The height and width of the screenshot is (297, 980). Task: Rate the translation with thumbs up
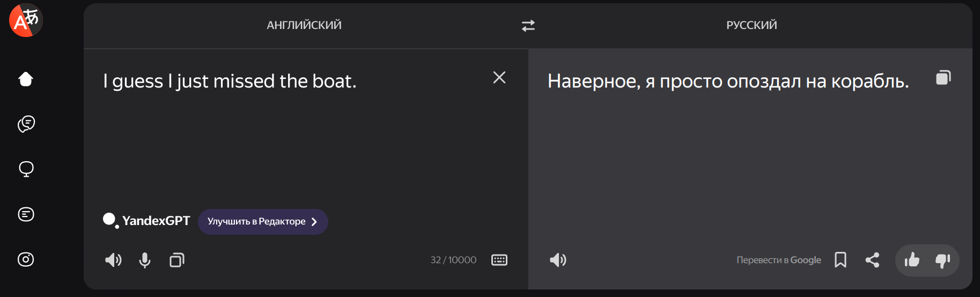coord(912,260)
